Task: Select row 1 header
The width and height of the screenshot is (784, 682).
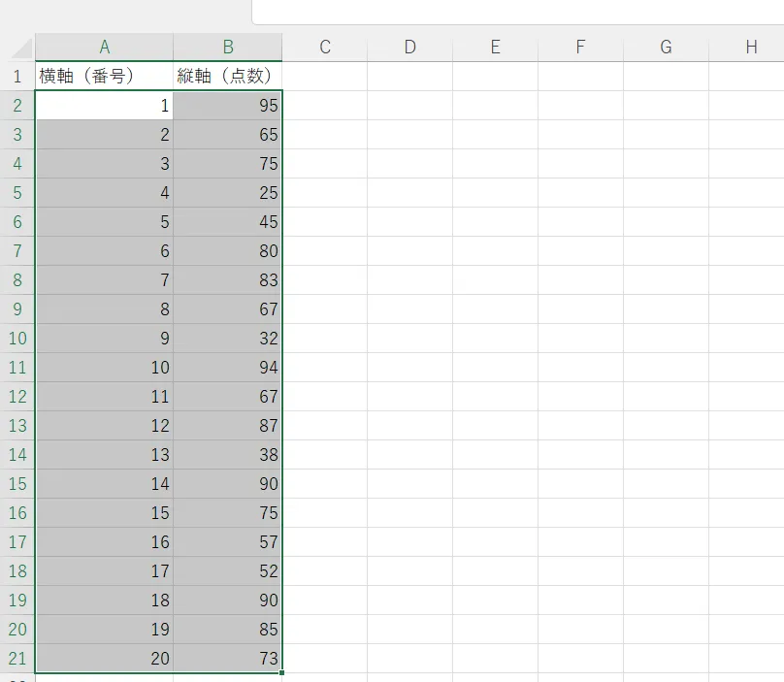Action: tap(17, 77)
